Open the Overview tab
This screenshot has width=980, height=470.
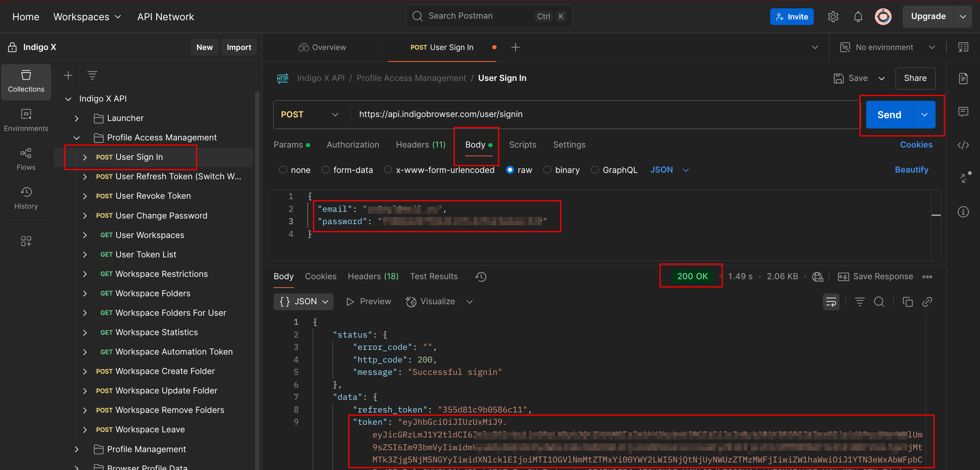322,47
